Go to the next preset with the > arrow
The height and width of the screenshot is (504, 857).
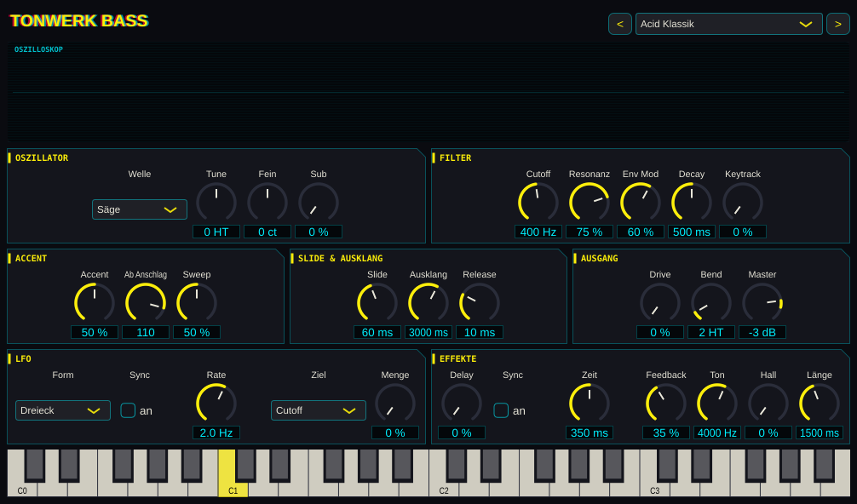[x=838, y=24]
